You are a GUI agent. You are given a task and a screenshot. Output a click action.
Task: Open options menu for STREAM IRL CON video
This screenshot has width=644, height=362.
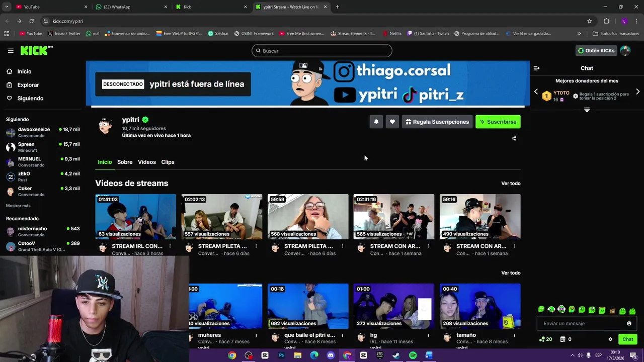(170, 246)
